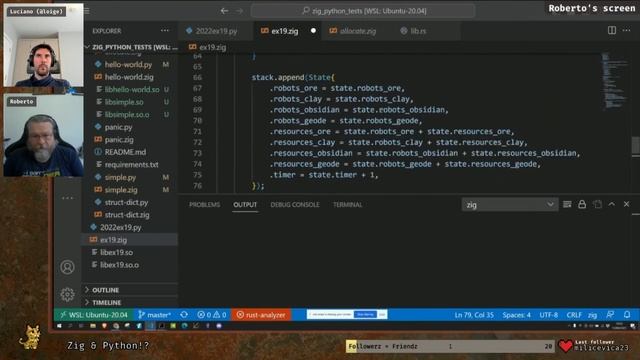
Task: Close the unsaved ex19.zig tab dot
Action: click(313, 31)
